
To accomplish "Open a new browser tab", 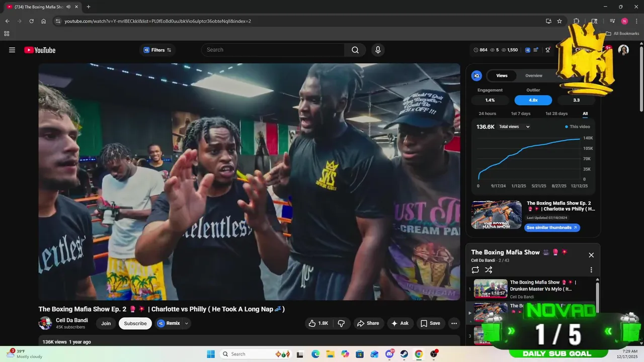I will click(89, 7).
